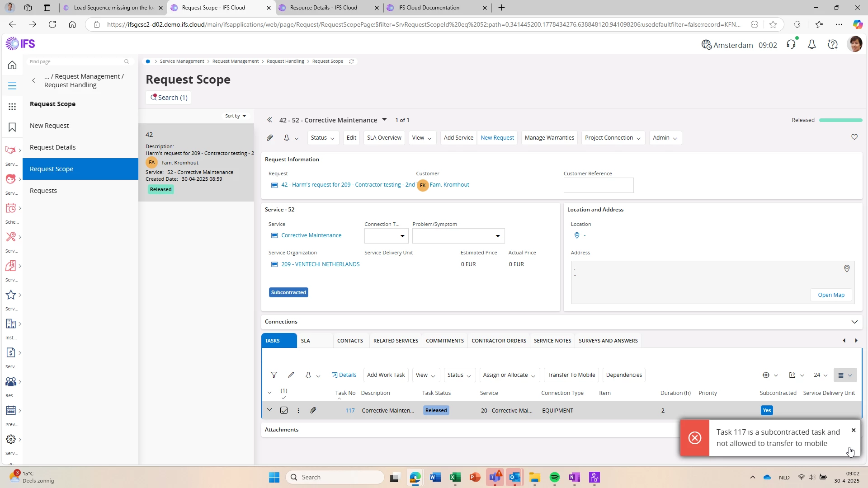Open the Status dropdown in request toolbar
The height and width of the screenshot is (488, 868).
323,138
